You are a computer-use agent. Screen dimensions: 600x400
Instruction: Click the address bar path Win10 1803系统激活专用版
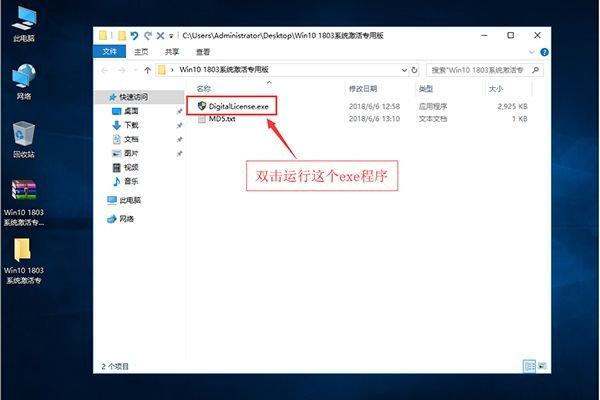(224, 70)
